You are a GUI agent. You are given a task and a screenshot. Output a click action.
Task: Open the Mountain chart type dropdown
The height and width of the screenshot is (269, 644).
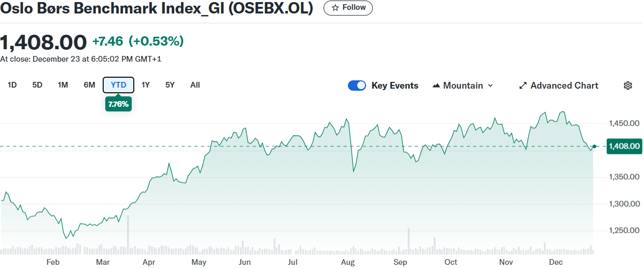(463, 86)
